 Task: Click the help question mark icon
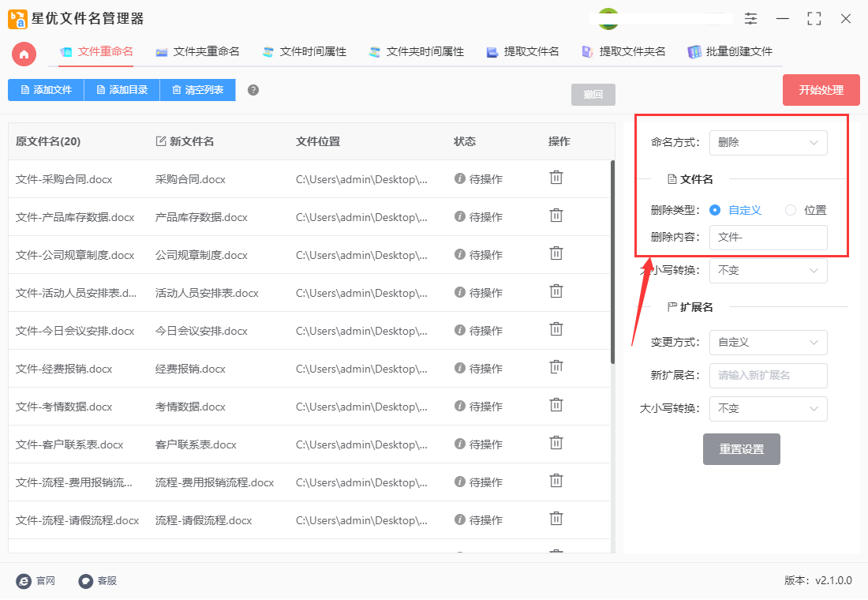click(x=253, y=90)
